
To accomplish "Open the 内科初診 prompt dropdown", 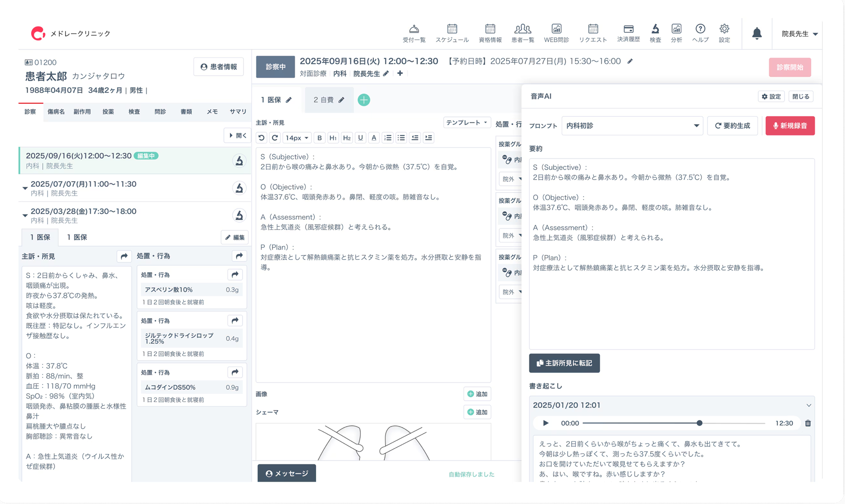I will (632, 126).
